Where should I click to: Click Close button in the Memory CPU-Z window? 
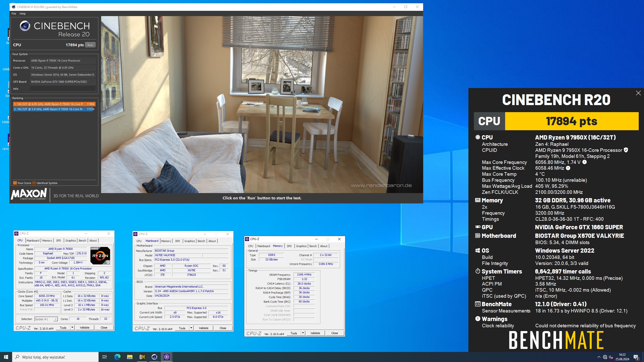[335, 333]
